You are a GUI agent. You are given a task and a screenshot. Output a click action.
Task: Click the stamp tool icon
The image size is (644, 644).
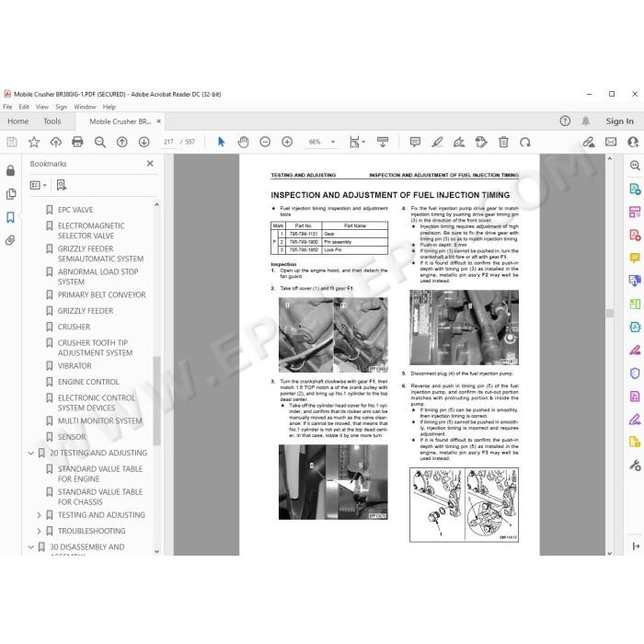click(481, 142)
